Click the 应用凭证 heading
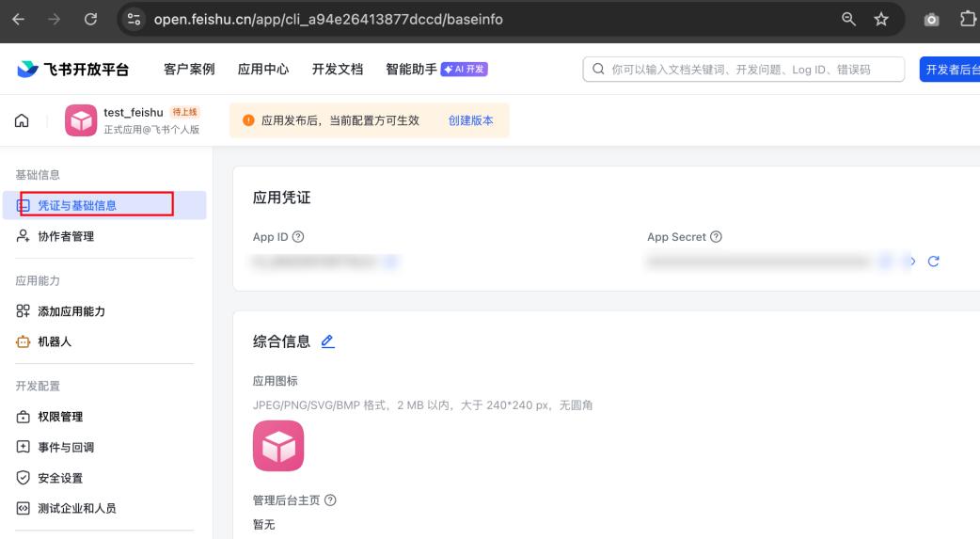 (282, 198)
